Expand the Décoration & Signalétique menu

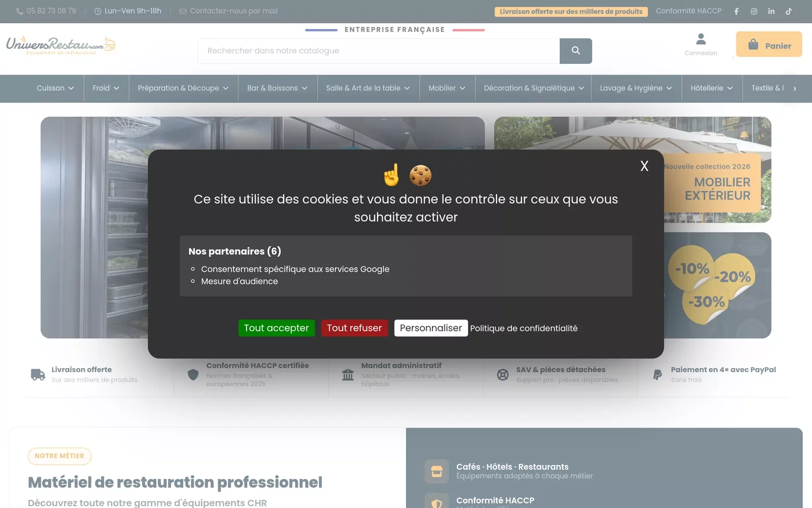pos(534,88)
